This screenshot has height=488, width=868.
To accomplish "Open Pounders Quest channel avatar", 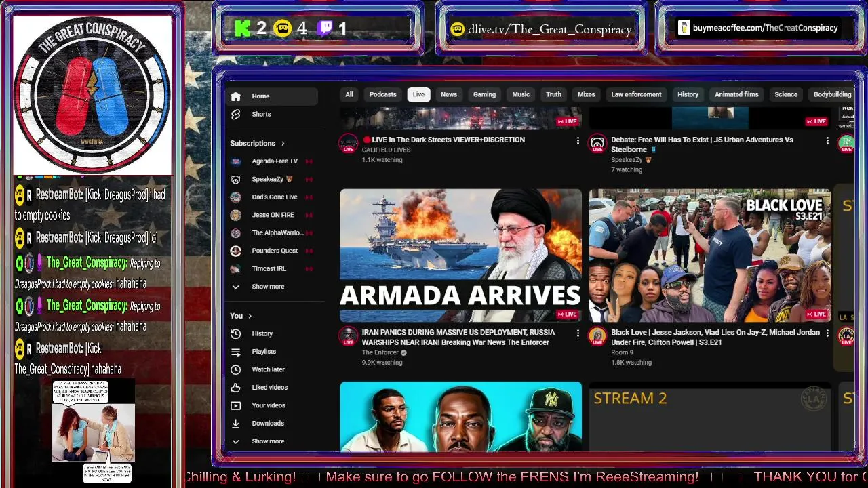I will 235,251.
